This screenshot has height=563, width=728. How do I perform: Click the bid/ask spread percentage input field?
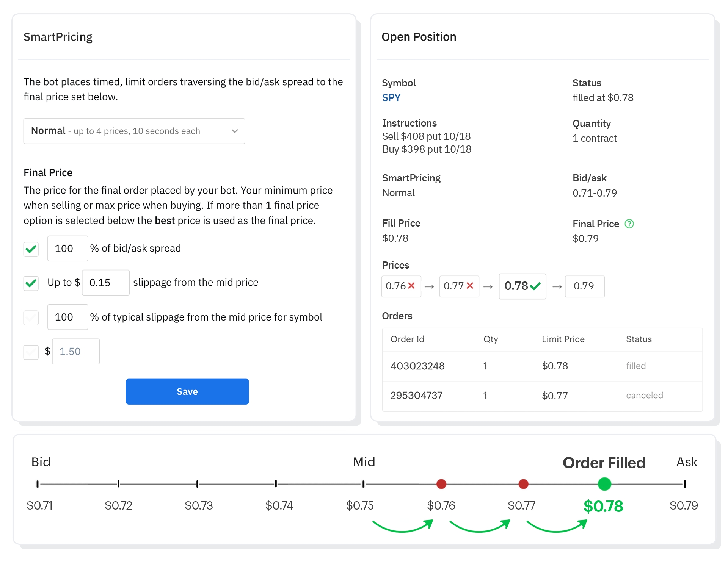[67, 249]
